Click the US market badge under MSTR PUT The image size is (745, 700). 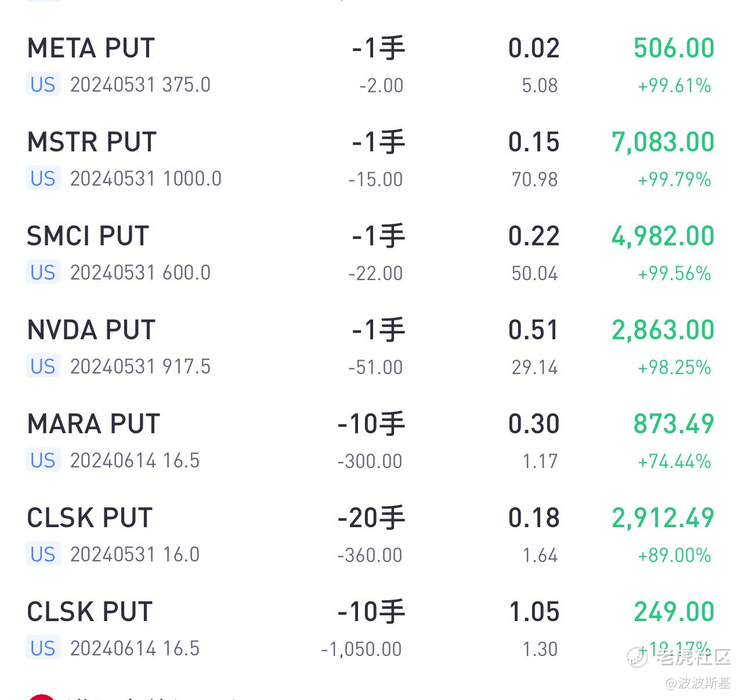(43, 179)
